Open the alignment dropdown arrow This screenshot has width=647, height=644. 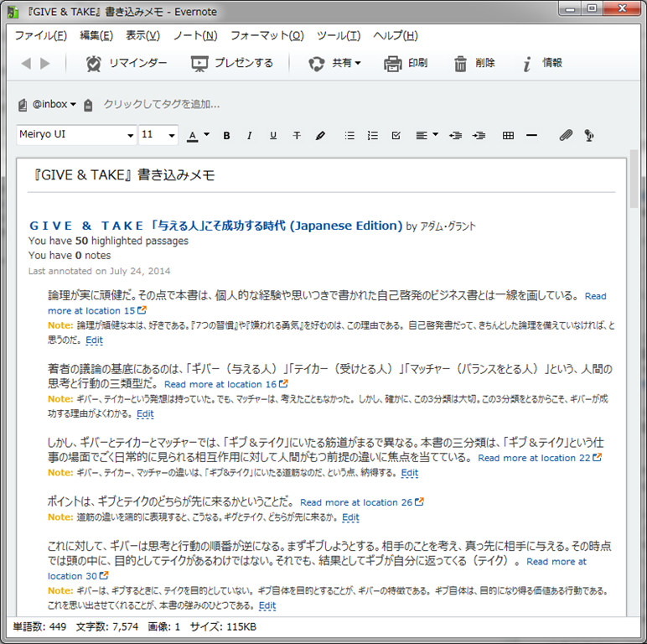click(x=435, y=134)
